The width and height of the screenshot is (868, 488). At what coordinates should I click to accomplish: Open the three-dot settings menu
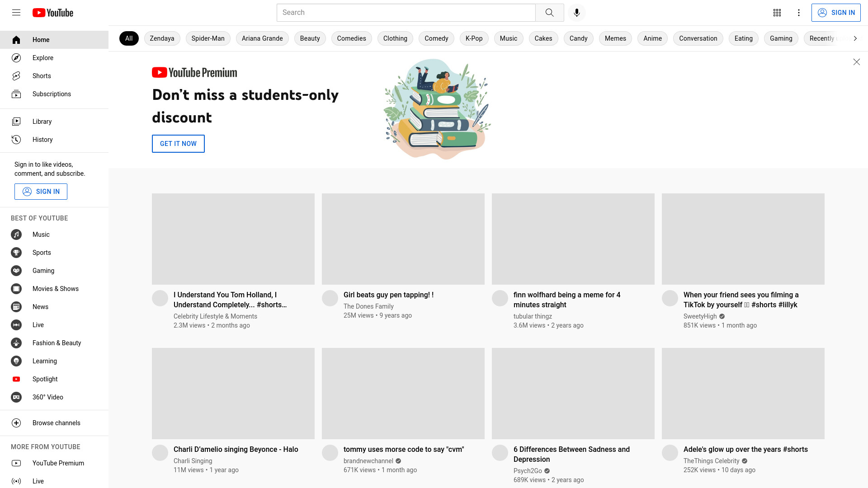[x=799, y=13]
